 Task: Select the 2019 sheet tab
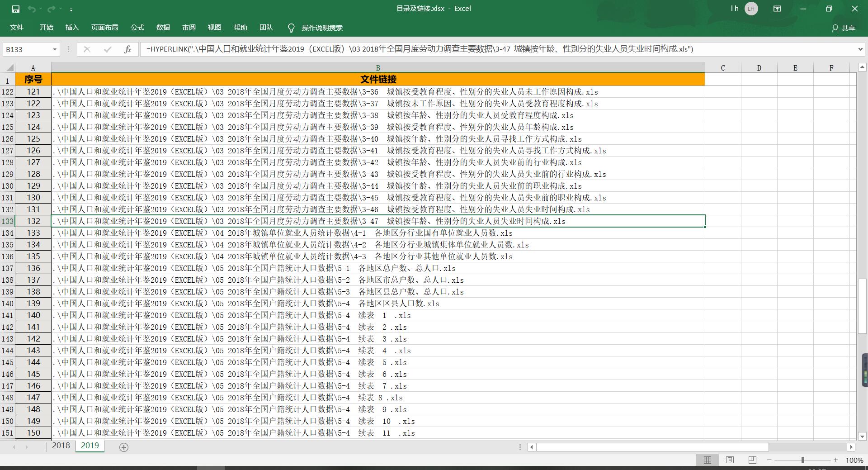point(90,446)
